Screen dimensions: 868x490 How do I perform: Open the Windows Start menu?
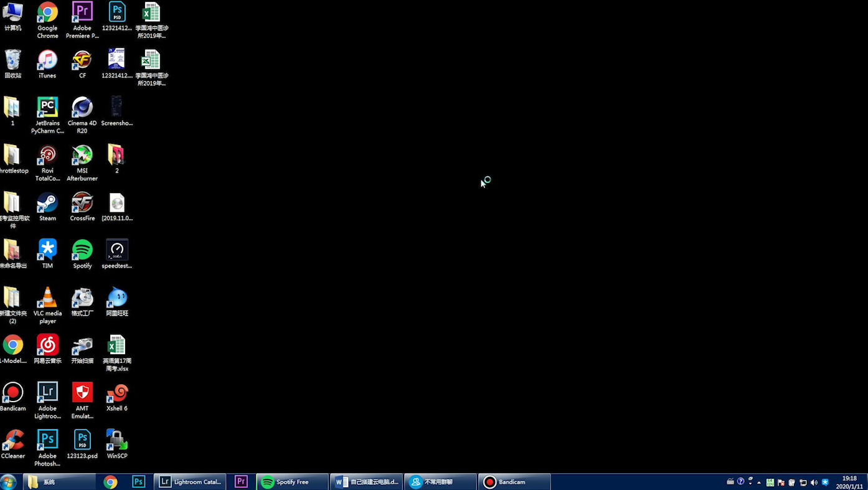[x=9, y=482]
